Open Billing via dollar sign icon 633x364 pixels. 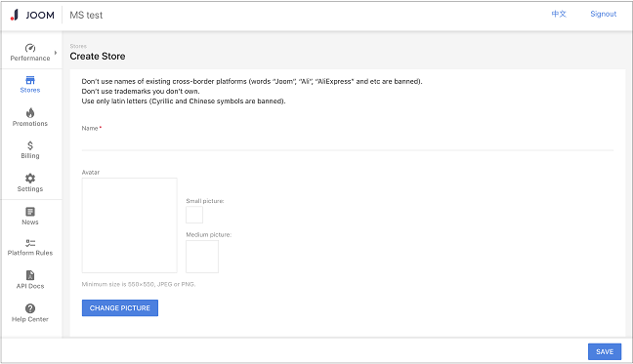tap(30, 145)
